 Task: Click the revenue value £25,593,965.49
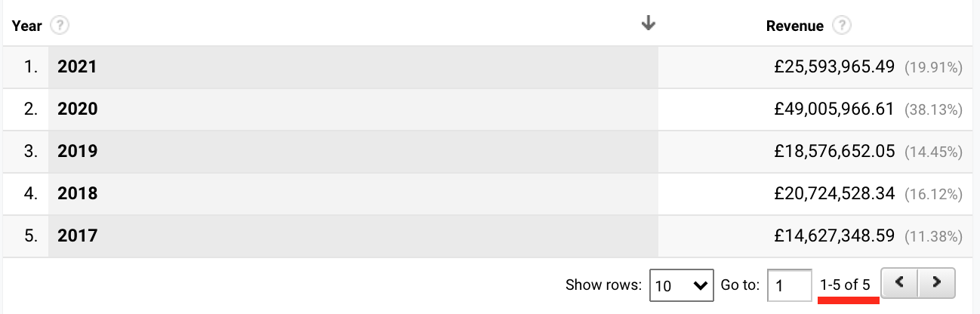834,67
